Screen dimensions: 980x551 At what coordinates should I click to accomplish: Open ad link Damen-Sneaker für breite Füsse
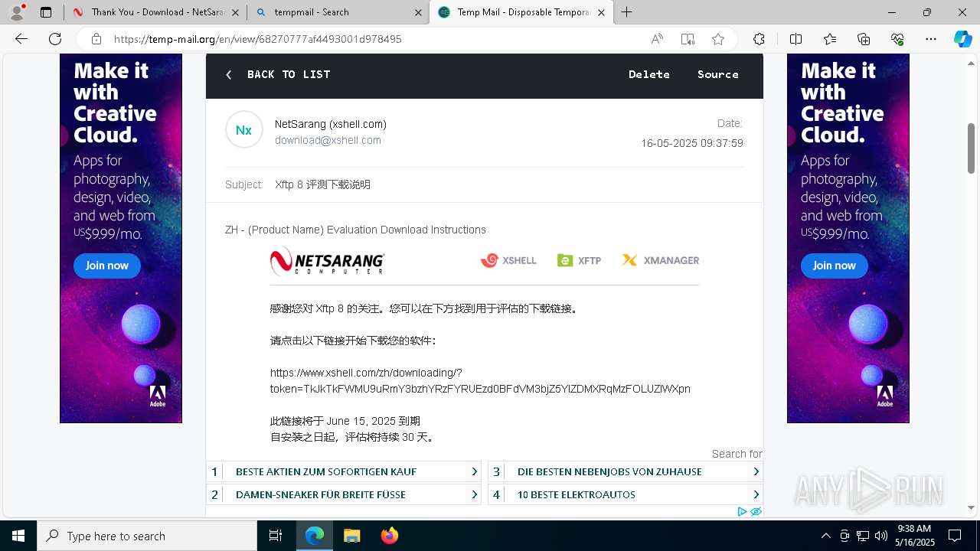344,494
